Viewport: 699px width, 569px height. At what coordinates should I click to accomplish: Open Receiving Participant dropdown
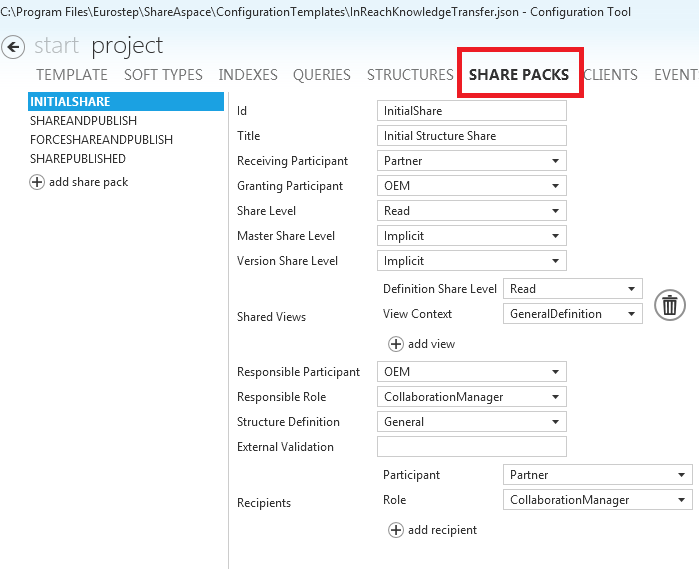(x=472, y=161)
